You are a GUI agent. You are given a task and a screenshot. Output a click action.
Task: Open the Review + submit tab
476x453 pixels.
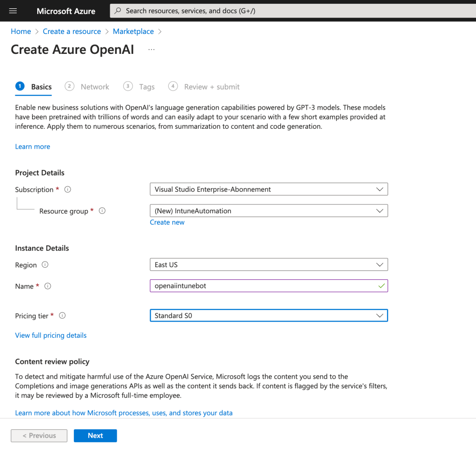[x=212, y=87]
